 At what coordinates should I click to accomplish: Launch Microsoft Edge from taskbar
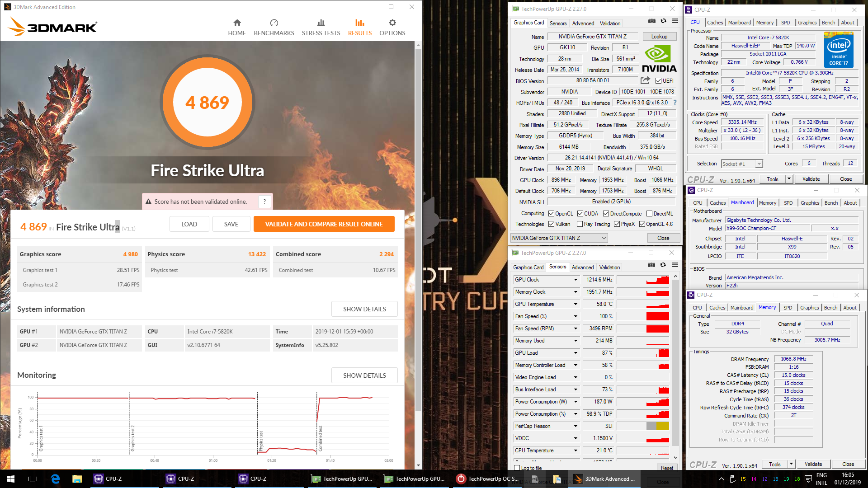click(x=55, y=479)
